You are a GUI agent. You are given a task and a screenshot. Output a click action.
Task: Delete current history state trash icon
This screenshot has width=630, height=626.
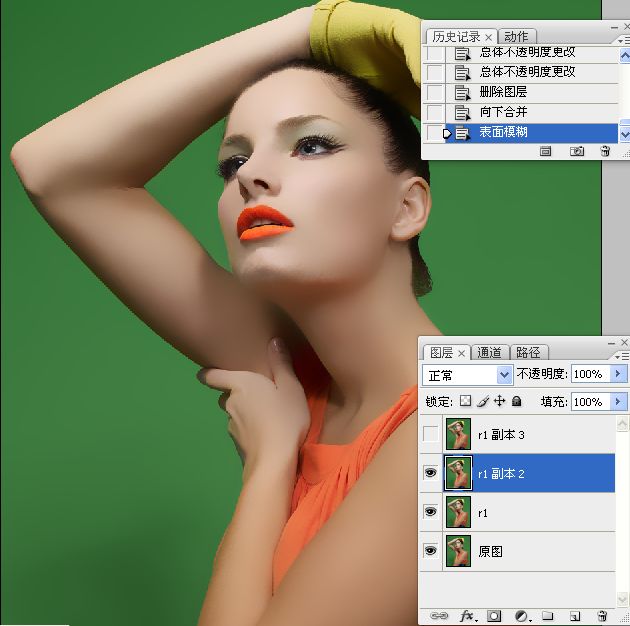coord(605,151)
